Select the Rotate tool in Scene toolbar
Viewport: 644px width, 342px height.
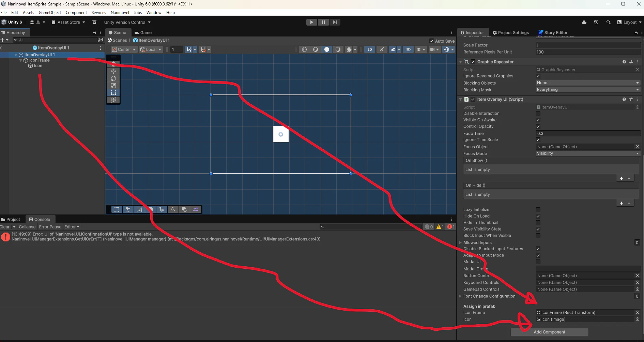[113, 78]
